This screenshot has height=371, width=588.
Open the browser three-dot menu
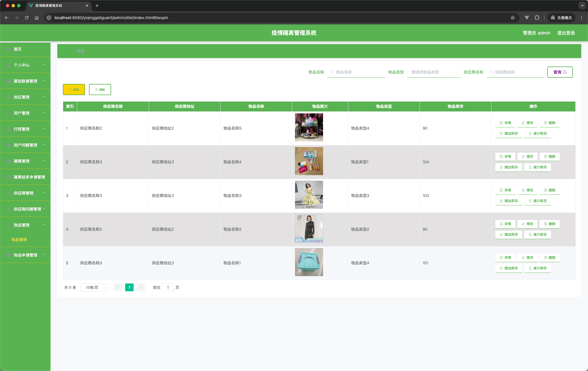point(582,18)
